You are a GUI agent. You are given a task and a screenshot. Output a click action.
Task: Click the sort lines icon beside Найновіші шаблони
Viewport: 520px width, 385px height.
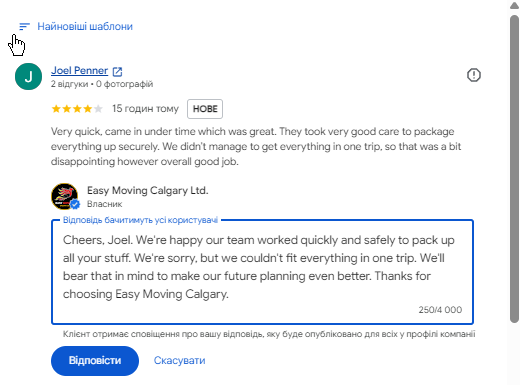pyautogui.click(x=24, y=26)
